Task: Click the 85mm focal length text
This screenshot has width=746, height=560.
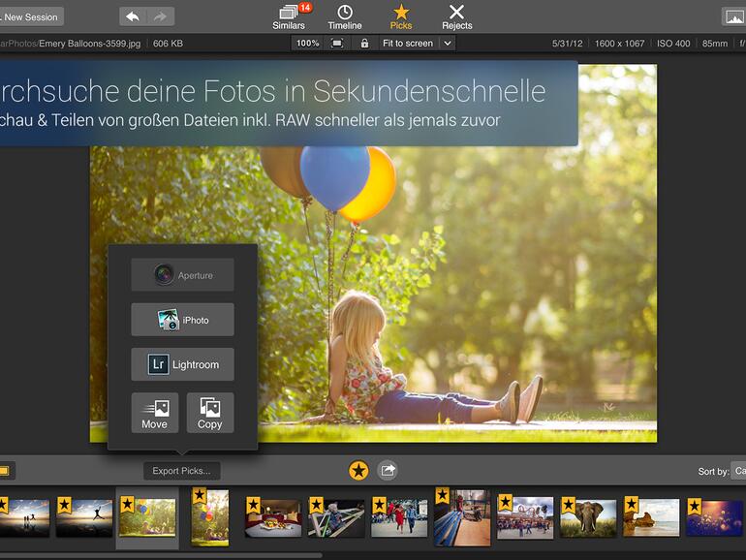Action: [715, 44]
